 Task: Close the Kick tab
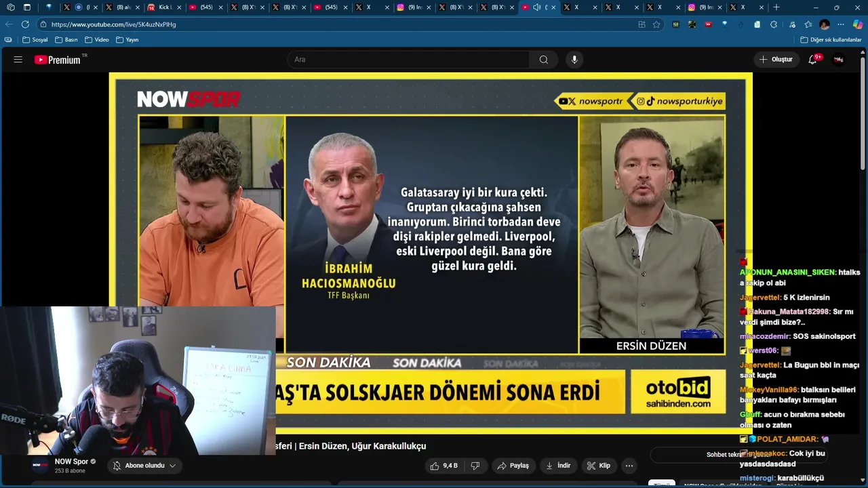[x=178, y=7]
